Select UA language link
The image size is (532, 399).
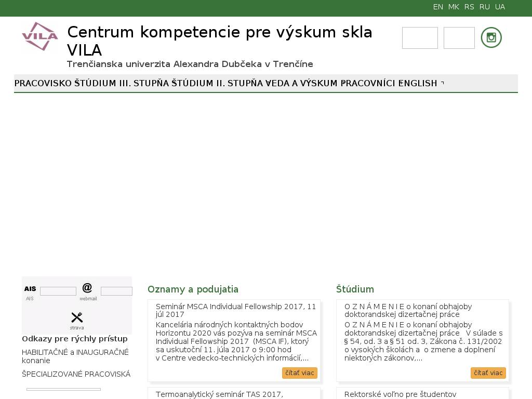(x=500, y=7)
